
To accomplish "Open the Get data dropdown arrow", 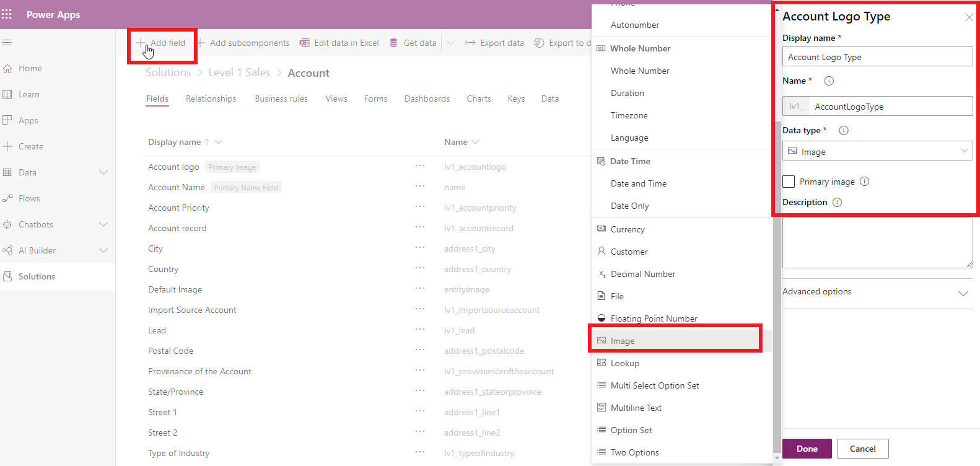I will pyautogui.click(x=450, y=43).
